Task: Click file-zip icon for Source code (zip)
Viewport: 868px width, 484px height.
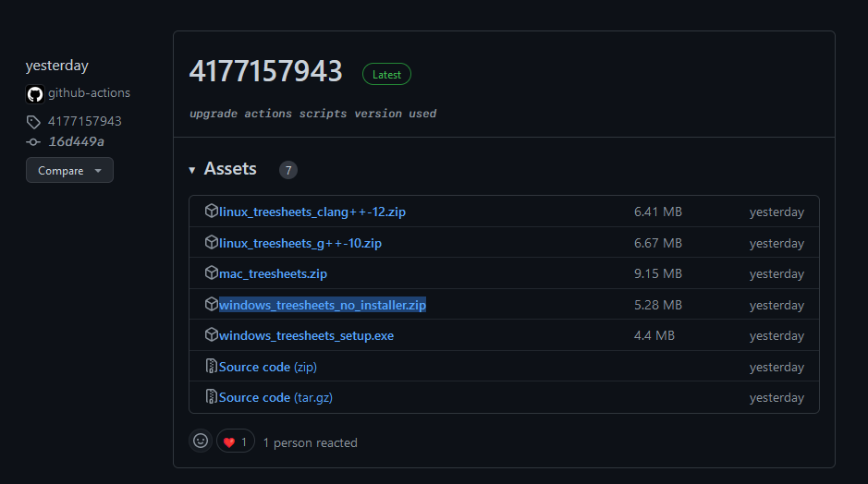Action: [x=211, y=366]
